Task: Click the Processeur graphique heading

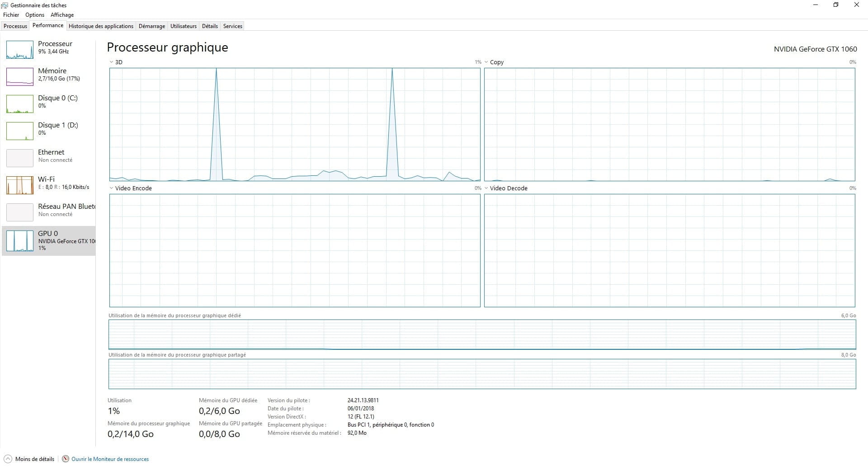Action: (167, 47)
